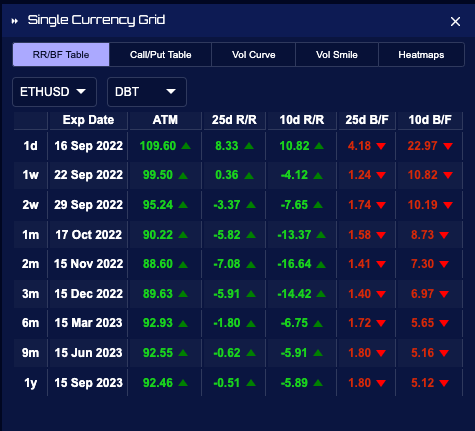Viewport: 475px width, 431px height.
Task: Click expiry date 17 Oct 2022
Action: pyautogui.click(x=88, y=235)
